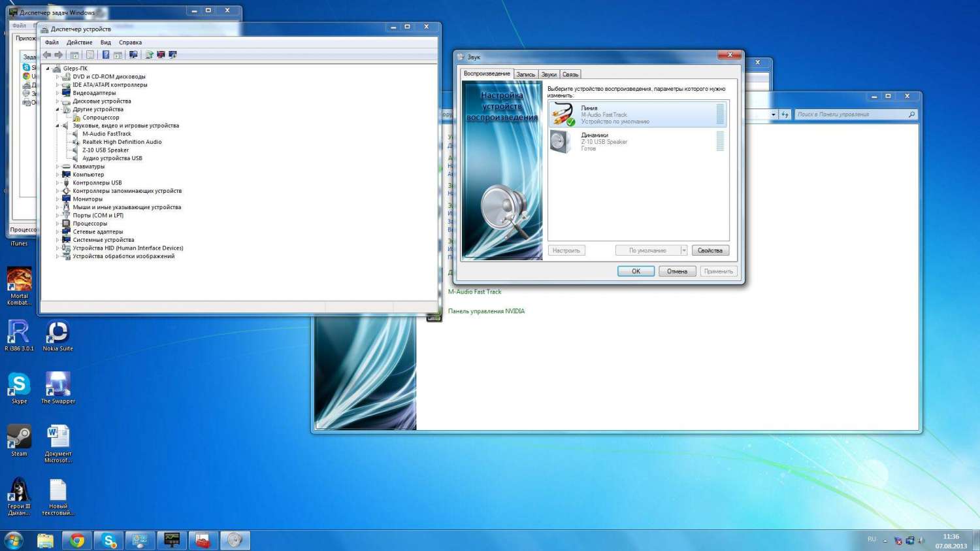Open The Swapper desktop shortcut

coord(58,386)
